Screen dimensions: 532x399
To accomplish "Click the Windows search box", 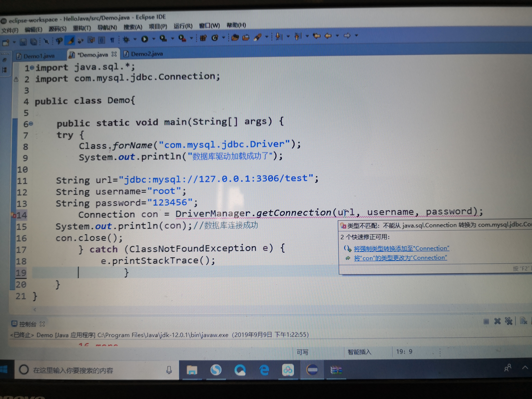I will (97, 370).
